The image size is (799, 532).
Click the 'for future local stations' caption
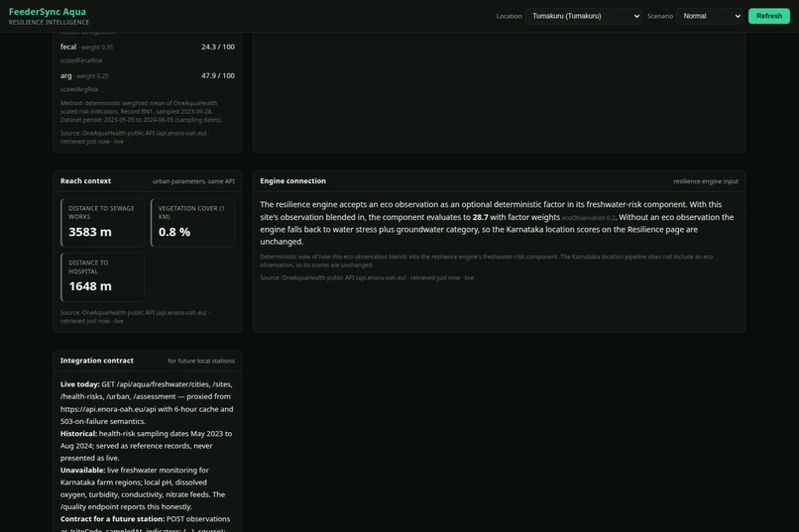pos(201,361)
